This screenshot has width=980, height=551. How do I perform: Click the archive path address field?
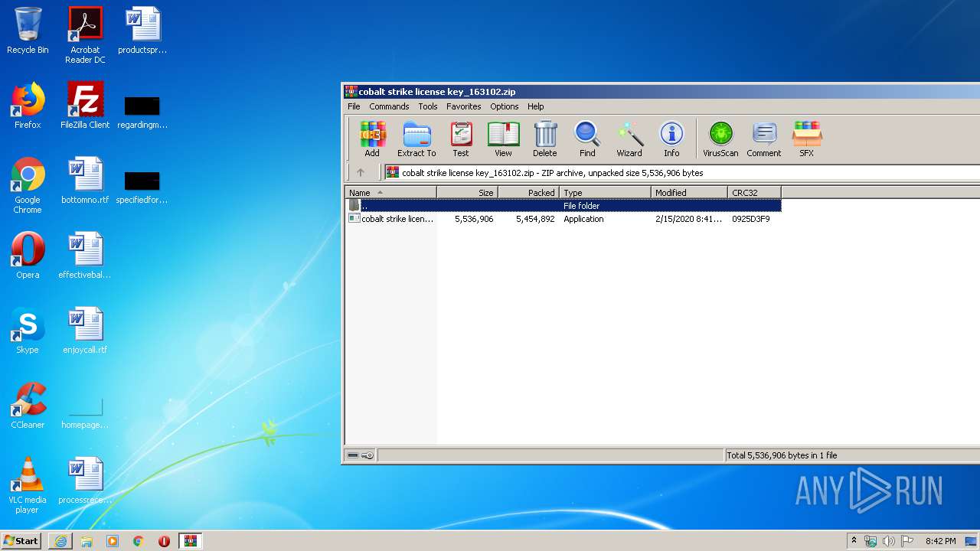point(681,173)
